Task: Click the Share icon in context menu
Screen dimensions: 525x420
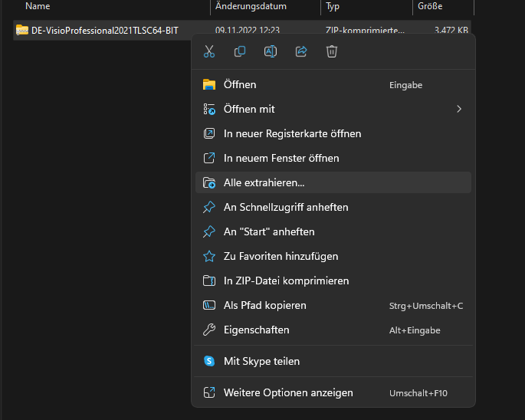Action: 301,51
